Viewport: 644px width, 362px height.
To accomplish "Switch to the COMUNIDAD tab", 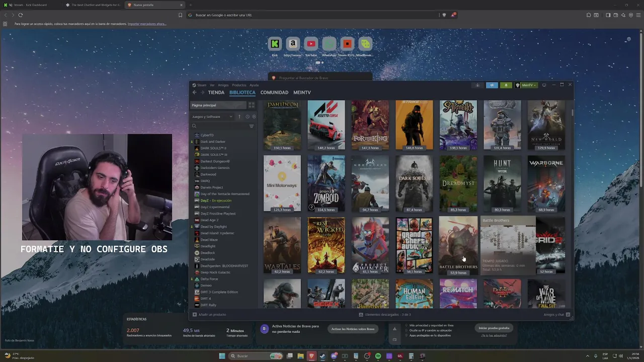I will point(274,93).
